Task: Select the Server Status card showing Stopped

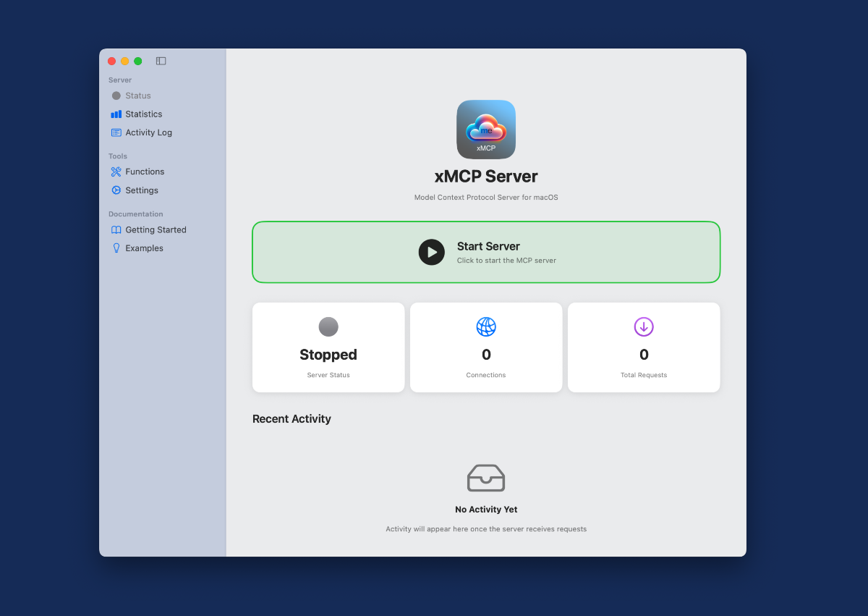Action: [x=328, y=347]
